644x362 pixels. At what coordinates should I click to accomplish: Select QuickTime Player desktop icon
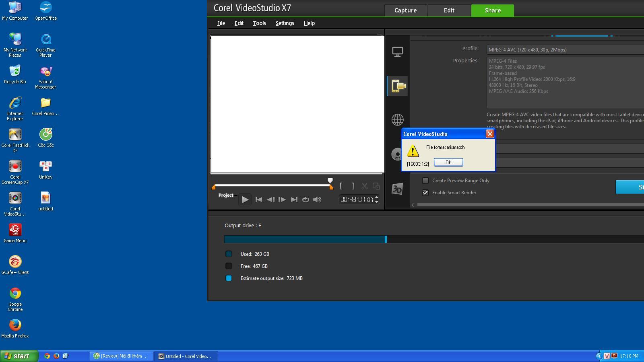coord(45,45)
